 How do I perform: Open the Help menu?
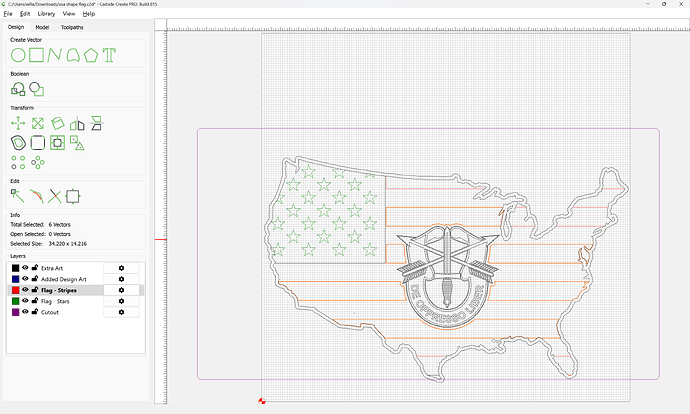pyautogui.click(x=88, y=14)
